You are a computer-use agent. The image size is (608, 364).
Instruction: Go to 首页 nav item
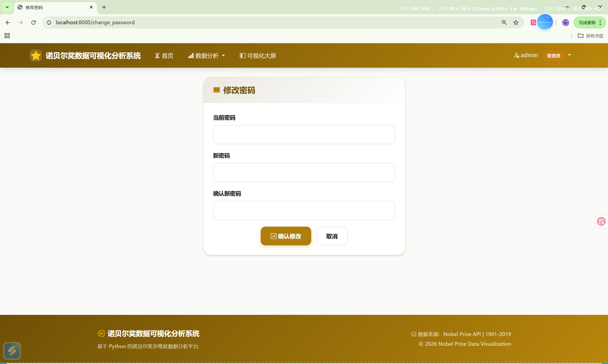(x=164, y=56)
